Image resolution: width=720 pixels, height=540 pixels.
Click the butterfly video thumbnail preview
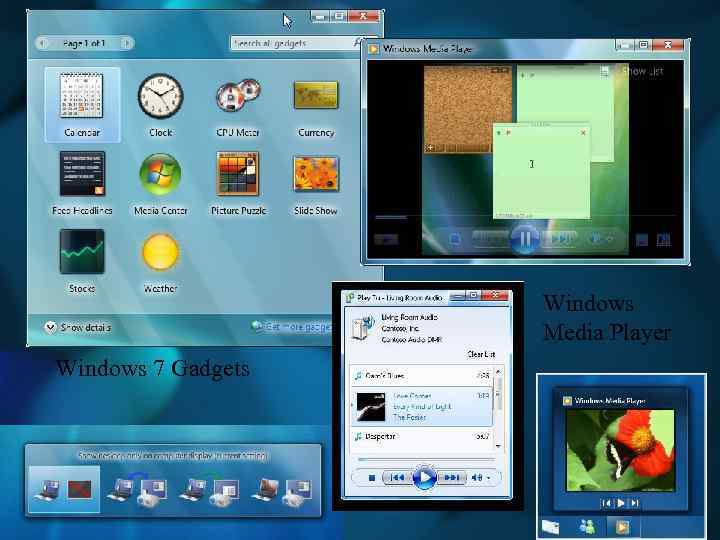[621, 450]
